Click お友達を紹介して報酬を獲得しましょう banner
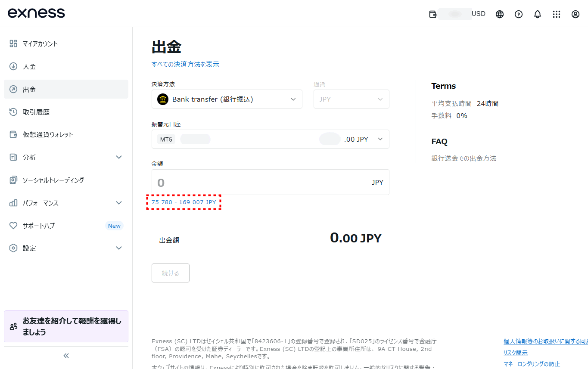 [x=66, y=326]
